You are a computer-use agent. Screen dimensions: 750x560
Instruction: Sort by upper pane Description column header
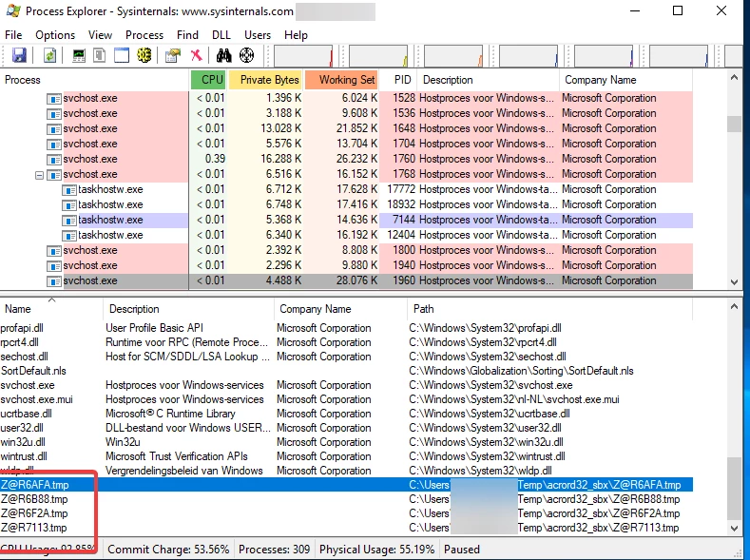pyautogui.click(x=488, y=80)
